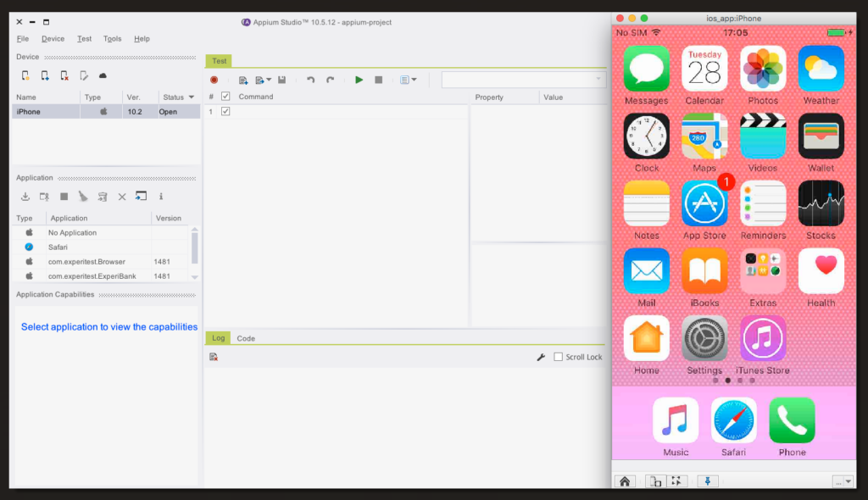Switch to the Log tab
The height and width of the screenshot is (500, 868).
click(x=219, y=338)
